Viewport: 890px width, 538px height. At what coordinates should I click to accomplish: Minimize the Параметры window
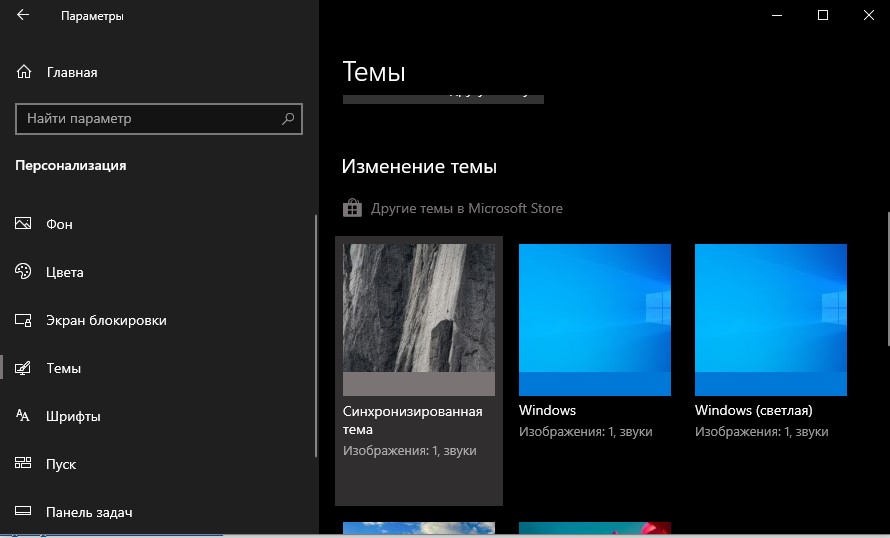tap(777, 15)
